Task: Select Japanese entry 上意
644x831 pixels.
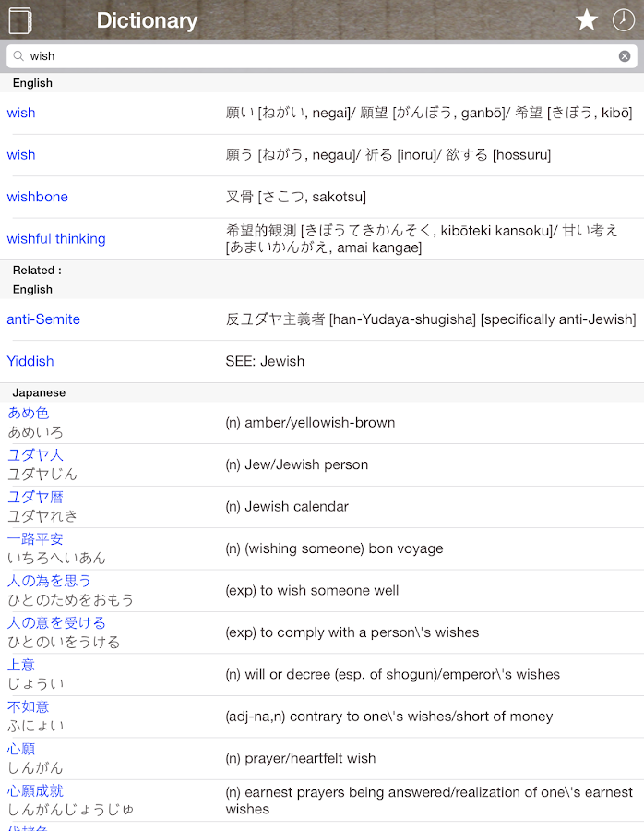Action: (21, 665)
